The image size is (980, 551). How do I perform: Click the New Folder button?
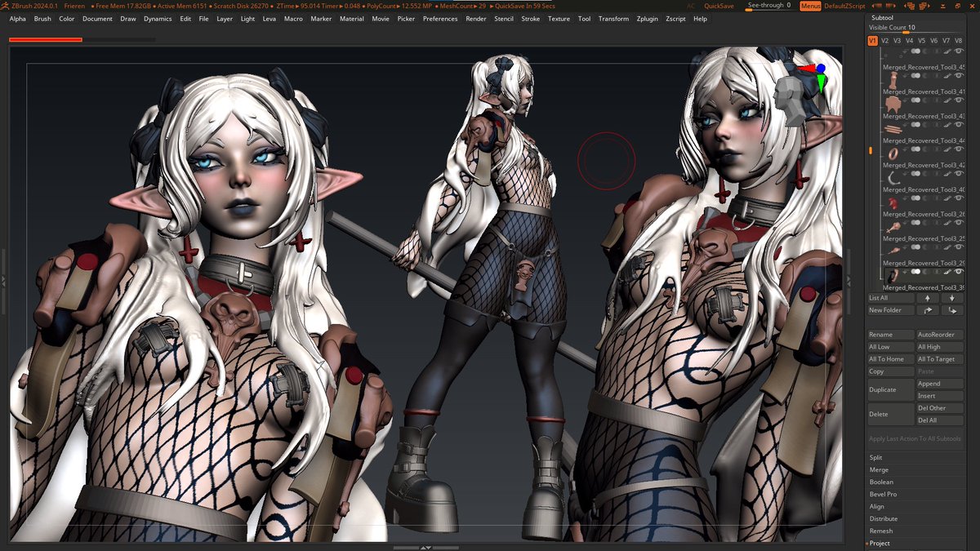click(890, 310)
